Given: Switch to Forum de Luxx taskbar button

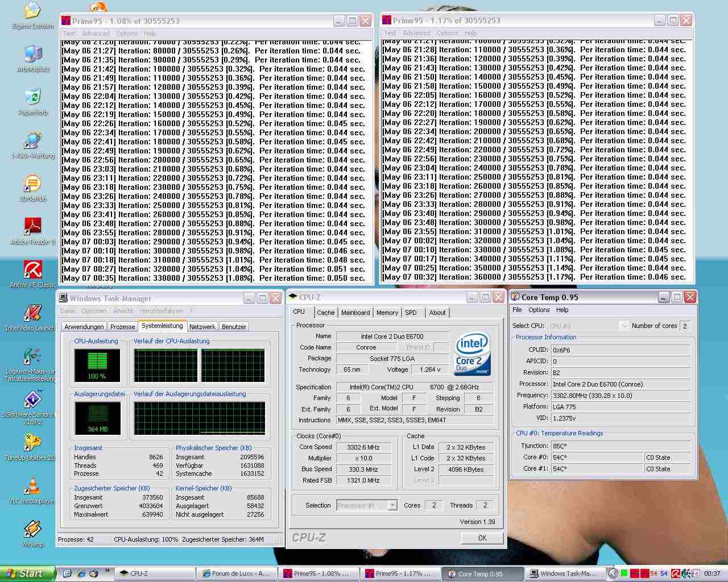Looking at the screenshot, I should (x=237, y=574).
